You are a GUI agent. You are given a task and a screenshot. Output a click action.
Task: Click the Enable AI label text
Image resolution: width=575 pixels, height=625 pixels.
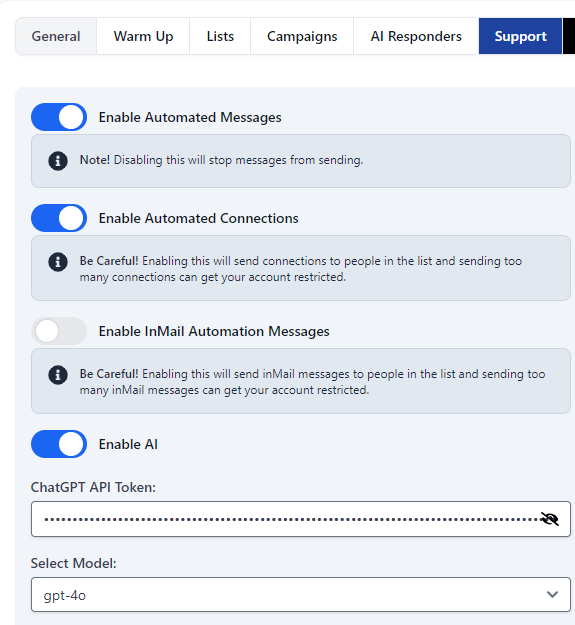[x=128, y=444]
